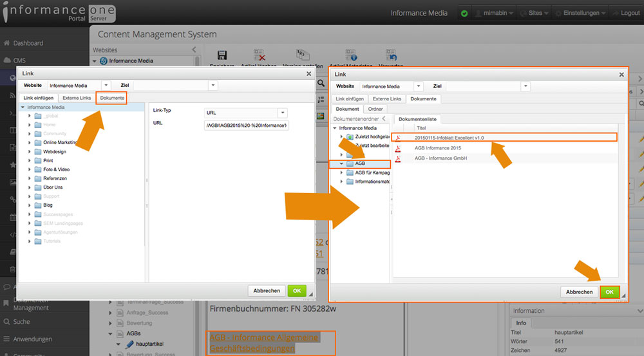This screenshot has height=356, width=644.
Task: Open Artikel Metadaten from the toolbar
Action: (351, 55)
